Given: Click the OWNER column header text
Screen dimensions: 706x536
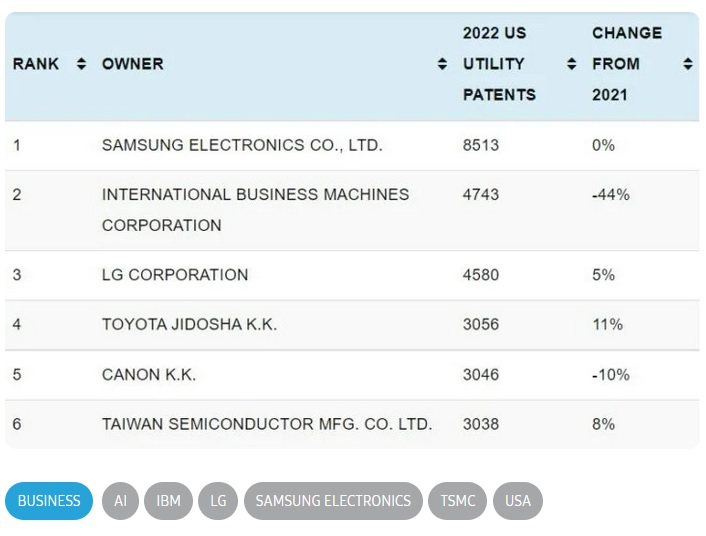Looking at the screenshot, I should 133,64.
